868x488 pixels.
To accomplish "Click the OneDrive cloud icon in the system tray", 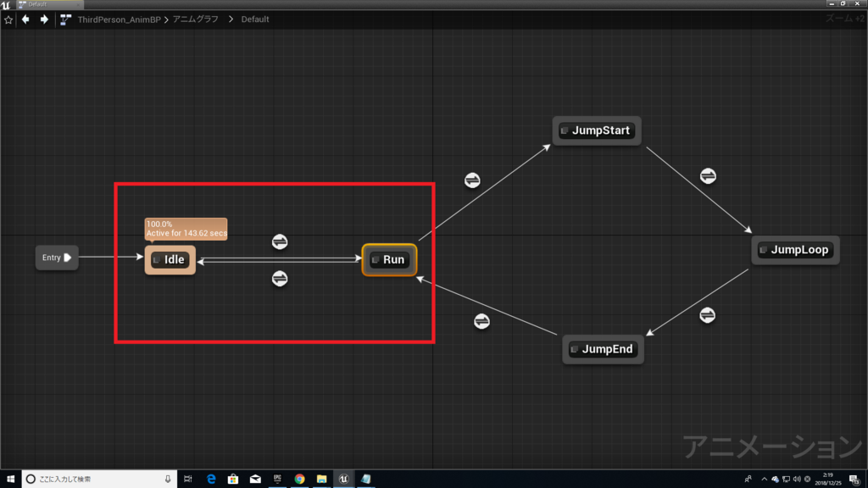I will (x=775, y=480).
